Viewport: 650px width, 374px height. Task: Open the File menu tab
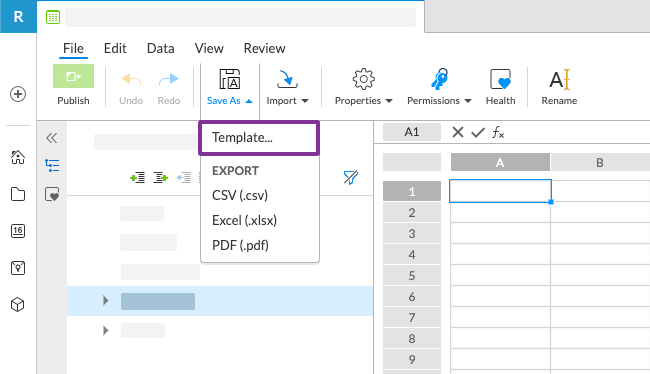[73, 49]
